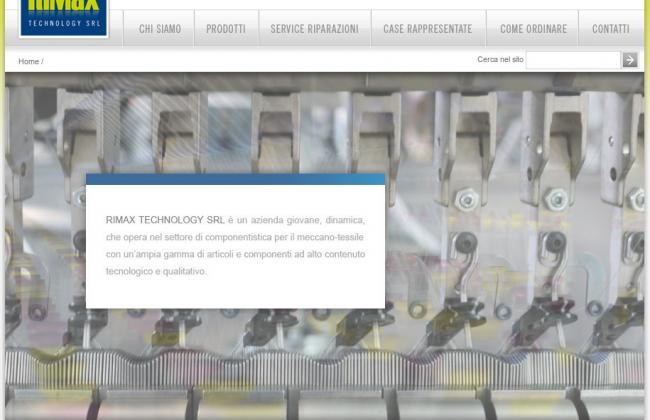
Task: Click the breadcrumb slash separator after Home
Action: tap(42, 62)
